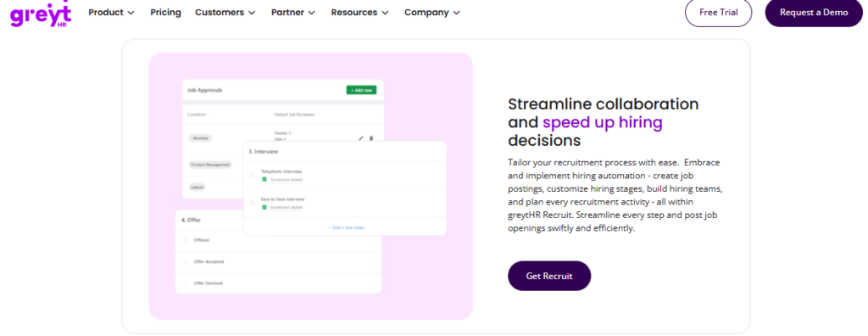
Task: Click the Offer Declined row text
Action: click(x=209, y=283)
